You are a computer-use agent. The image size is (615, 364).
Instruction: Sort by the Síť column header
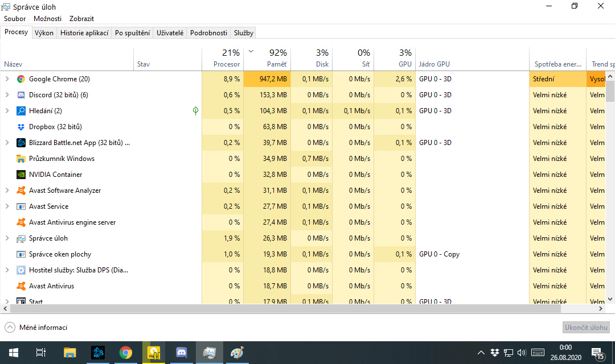point(353,59)
